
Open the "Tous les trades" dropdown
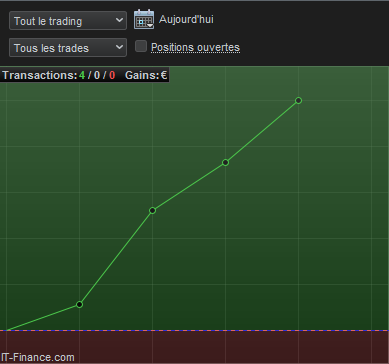[x=68, y=48]
